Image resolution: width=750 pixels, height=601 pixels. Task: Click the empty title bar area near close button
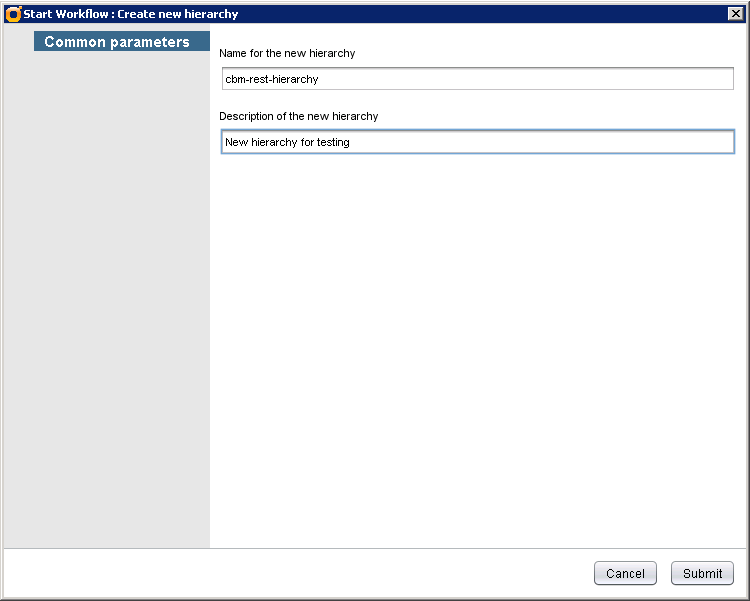(600, 14)
